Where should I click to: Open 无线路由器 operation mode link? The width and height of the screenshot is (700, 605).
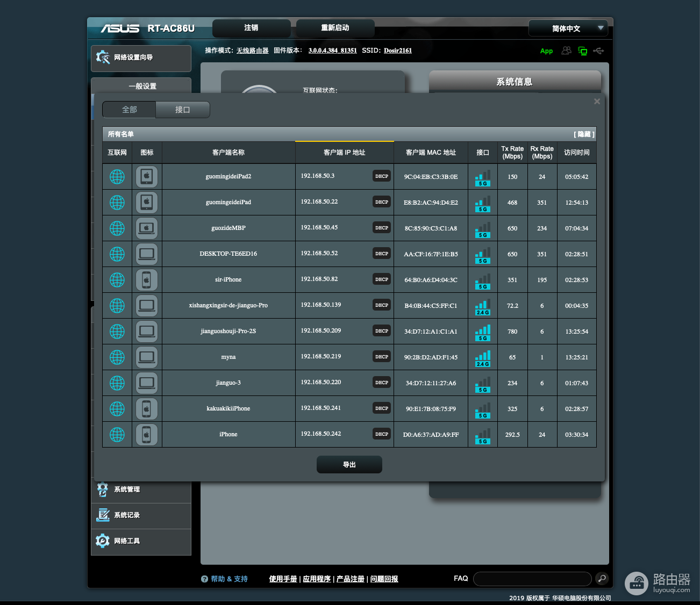pos(253,51)
